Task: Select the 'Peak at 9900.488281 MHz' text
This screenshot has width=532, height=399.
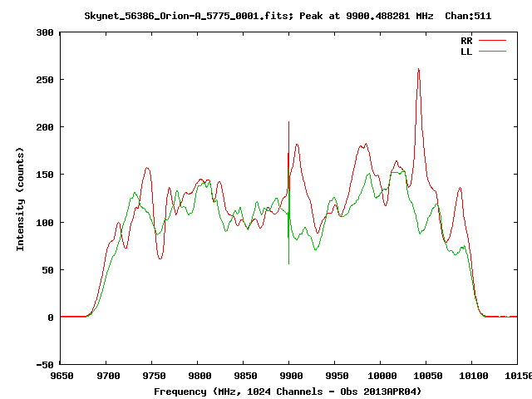Action: 366,16
